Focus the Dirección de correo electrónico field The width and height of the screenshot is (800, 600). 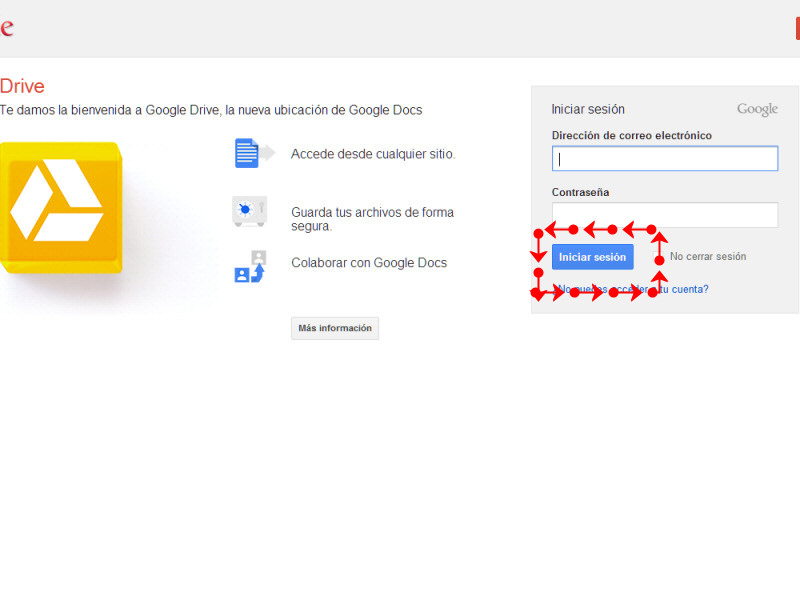click(x=665, y=159)
